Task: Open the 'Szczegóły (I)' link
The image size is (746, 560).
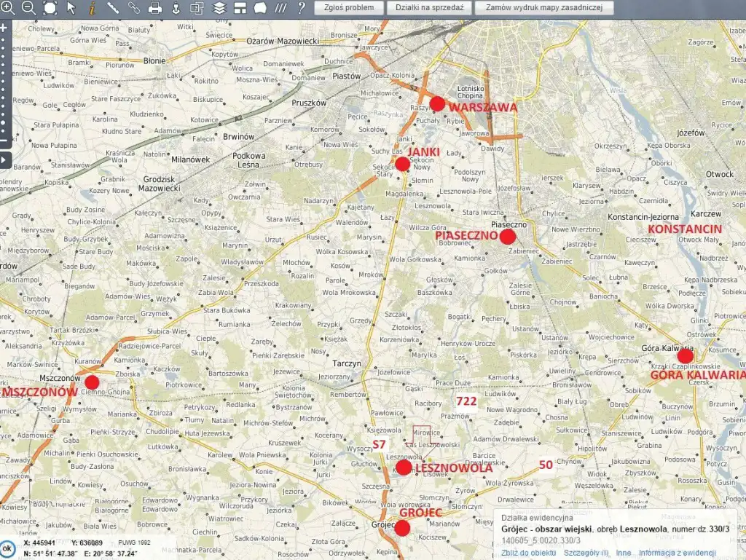Action: [585, 553]
